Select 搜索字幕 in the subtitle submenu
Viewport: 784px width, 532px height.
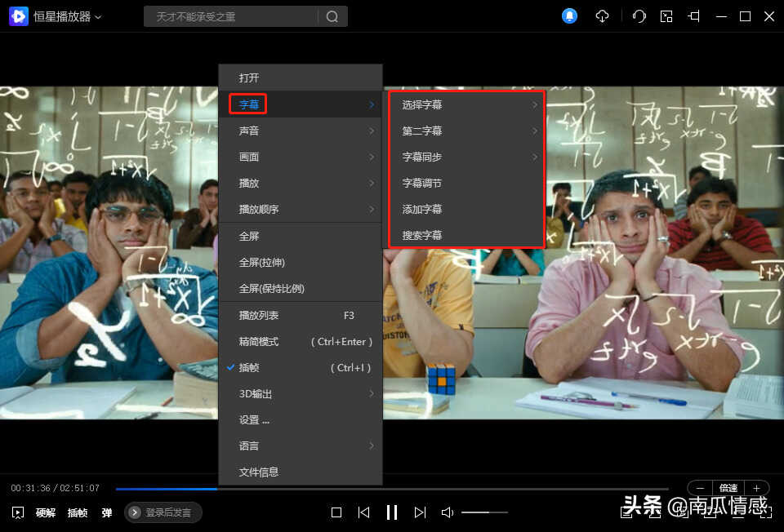pyautogui.click(x=466, y=235)
